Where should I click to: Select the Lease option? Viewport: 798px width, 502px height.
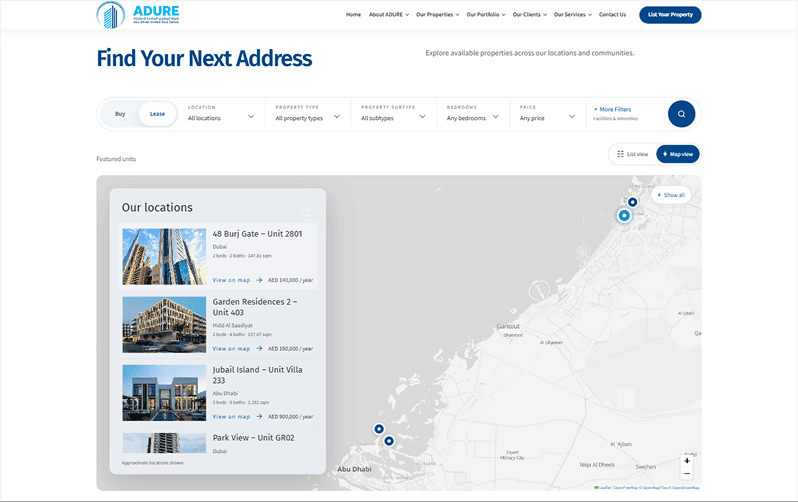157,114
